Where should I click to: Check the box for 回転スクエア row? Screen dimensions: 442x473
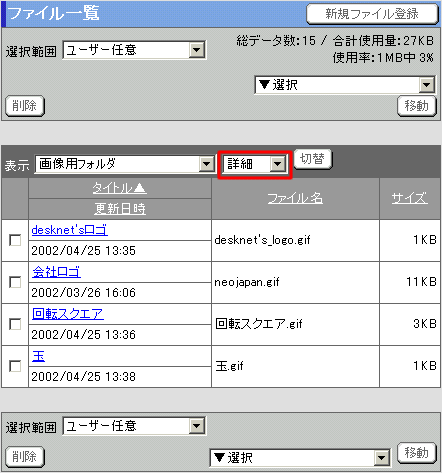[x=15, y=324]
